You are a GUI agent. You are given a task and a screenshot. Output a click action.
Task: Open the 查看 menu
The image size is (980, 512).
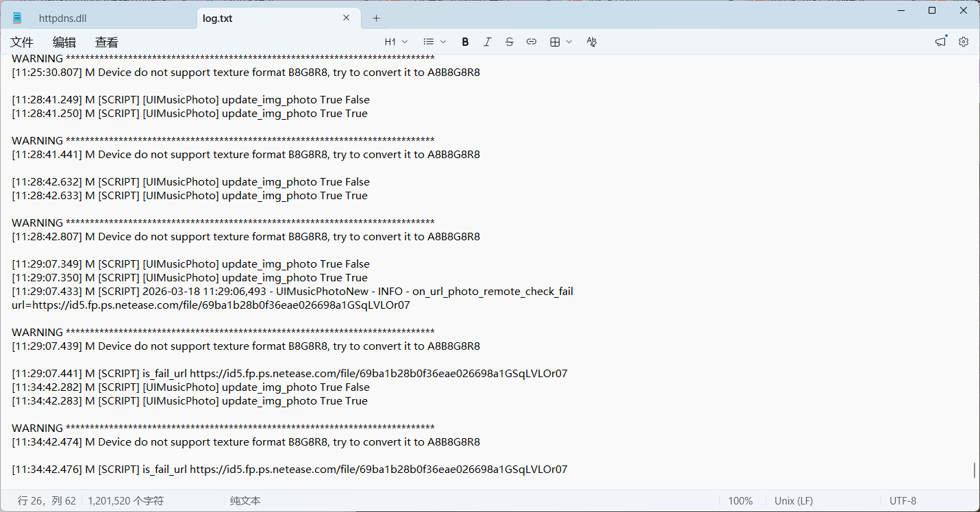(x=106, y=42)
